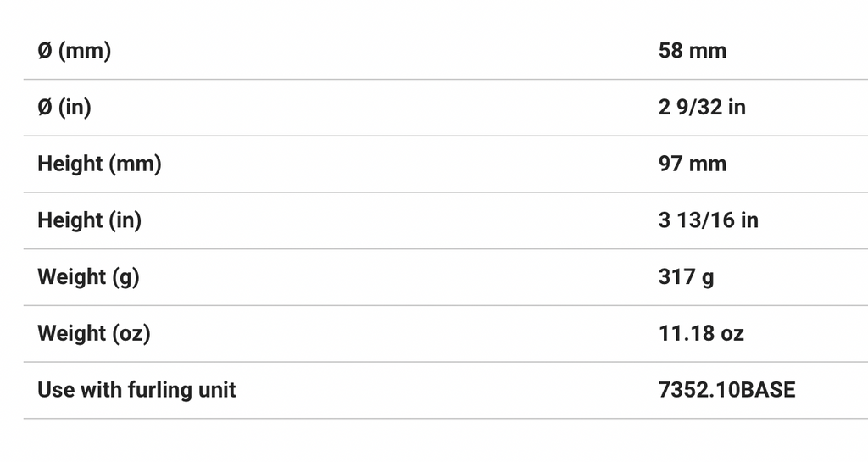Click the Use with furling unit label

[x=136, y=390]
